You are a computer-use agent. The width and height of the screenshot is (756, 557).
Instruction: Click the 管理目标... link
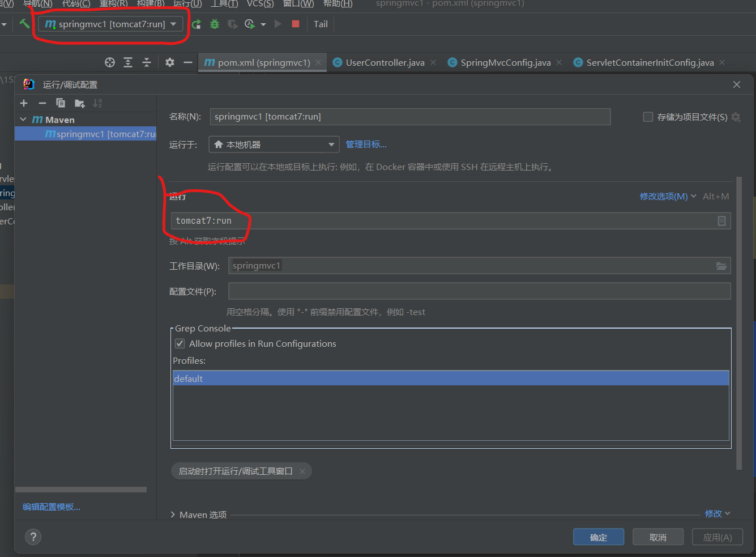click(x=366, y=144)
